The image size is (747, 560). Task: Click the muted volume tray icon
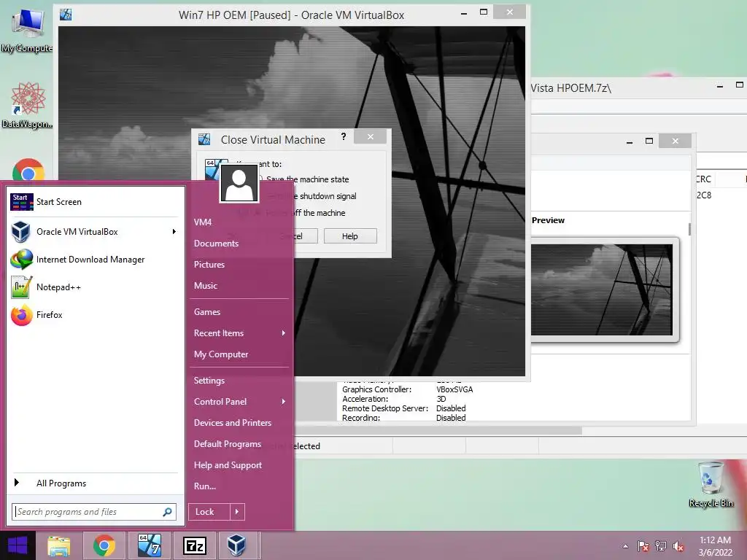[x=678, y=546]
